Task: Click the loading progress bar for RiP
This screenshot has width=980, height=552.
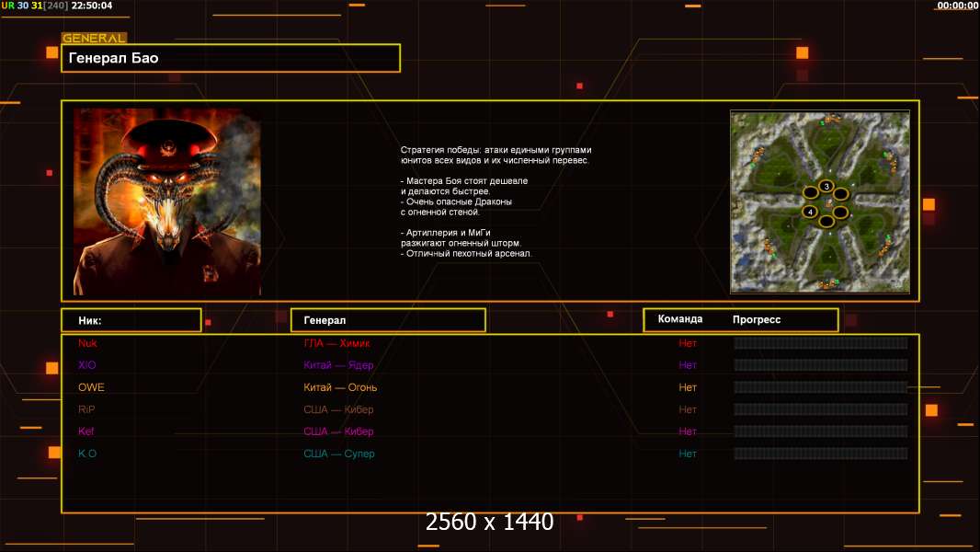Action: click(820, 409)
